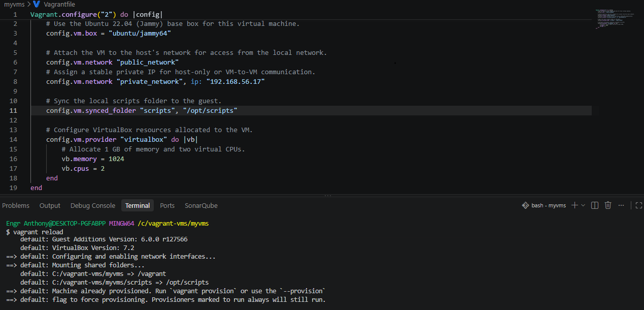Screen dimensions: 644x310
Task: Select the Terminal tab
Action: click(137, 205)
